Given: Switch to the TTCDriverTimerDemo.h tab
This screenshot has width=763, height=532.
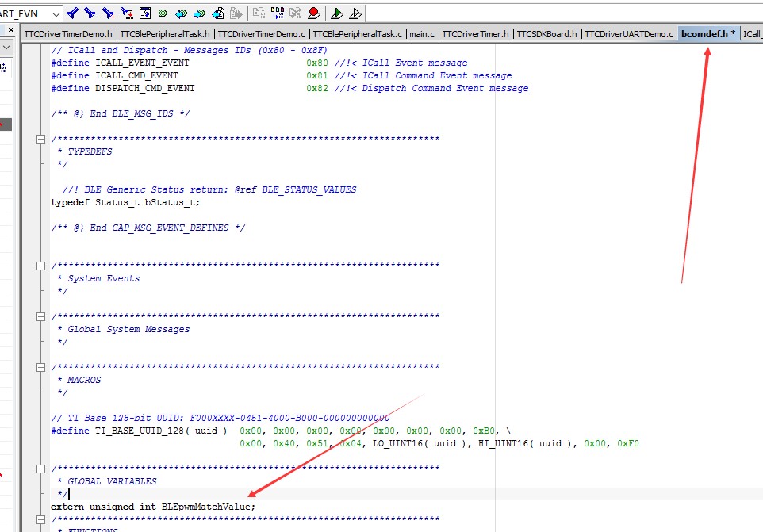Looking at the screenshot, I should click(x=68, y=34).
